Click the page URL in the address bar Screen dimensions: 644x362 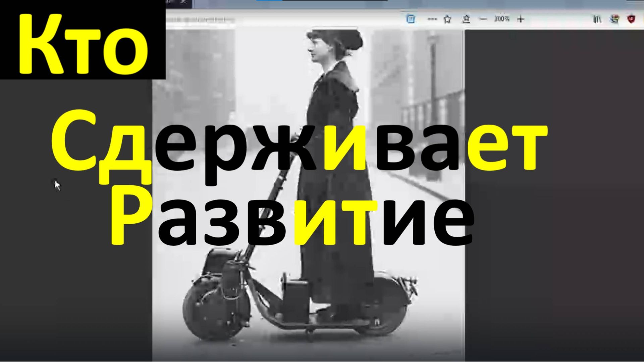201,19
